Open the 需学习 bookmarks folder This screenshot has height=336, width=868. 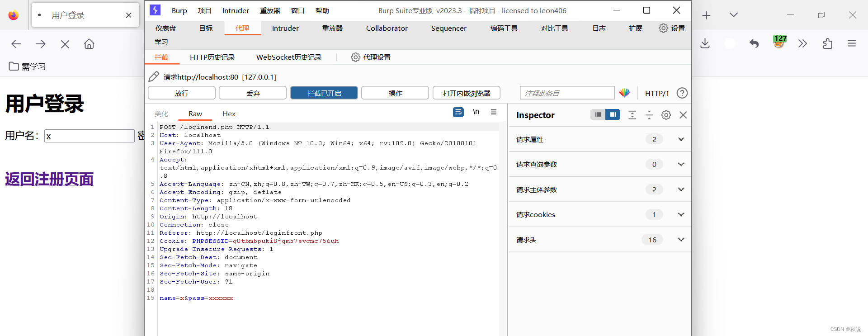click(x=28, y=66)
